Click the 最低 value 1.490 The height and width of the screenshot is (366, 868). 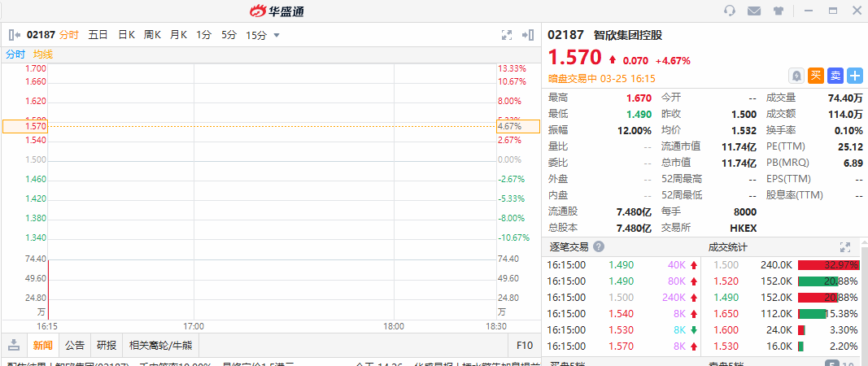pos(639,114)
